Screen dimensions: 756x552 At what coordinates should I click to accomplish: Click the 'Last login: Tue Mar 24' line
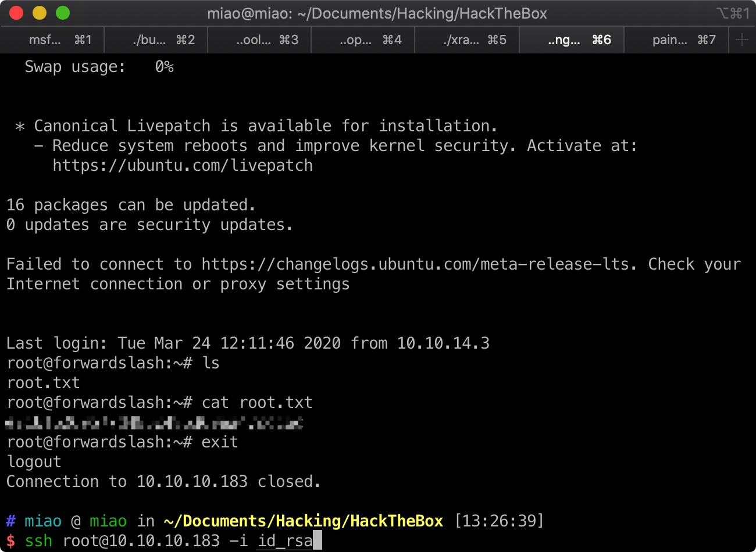pyautogui.click(x=248, y=343)
